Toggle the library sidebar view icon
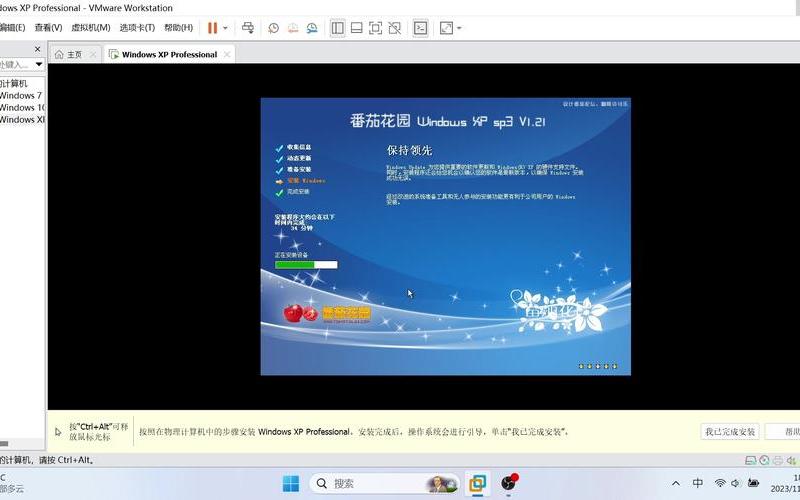Viewport: 800px width, 500px height. 337,28
